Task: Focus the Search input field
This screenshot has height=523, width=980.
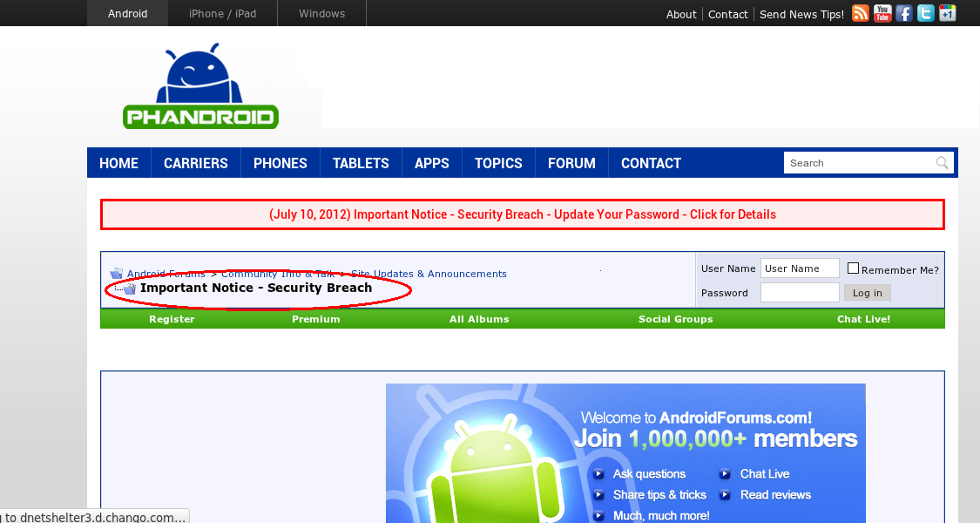Action: 860,163
